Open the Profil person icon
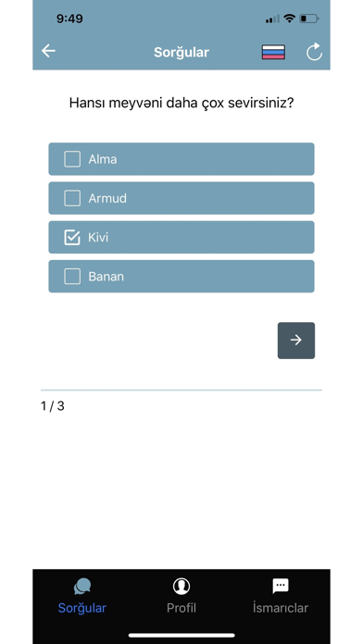The height and width of the screenshot is (644, 363). [x=181, y=586]
